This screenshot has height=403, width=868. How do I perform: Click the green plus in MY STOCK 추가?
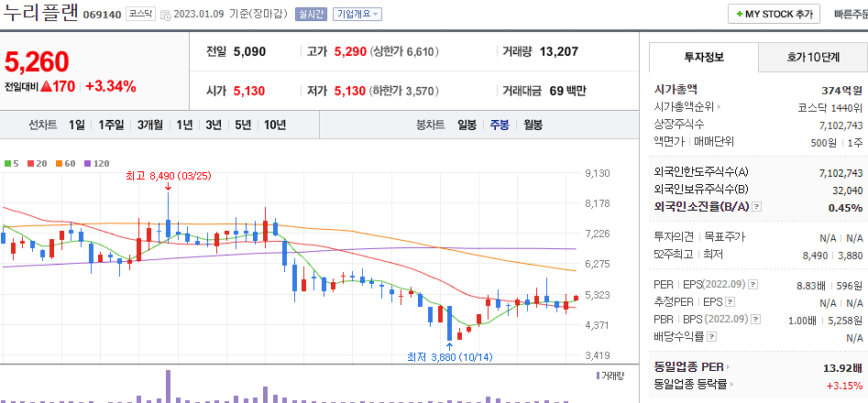pos(740,15)
